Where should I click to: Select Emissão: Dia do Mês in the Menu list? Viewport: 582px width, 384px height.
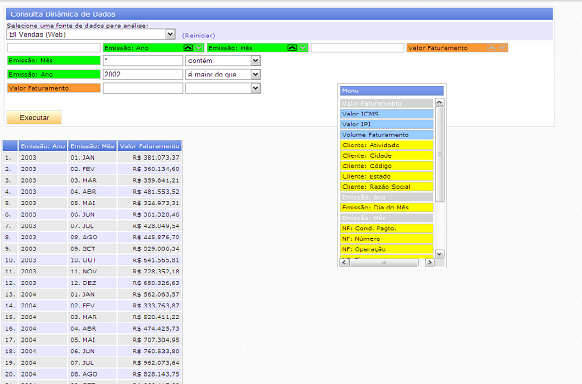coord(386,207)
